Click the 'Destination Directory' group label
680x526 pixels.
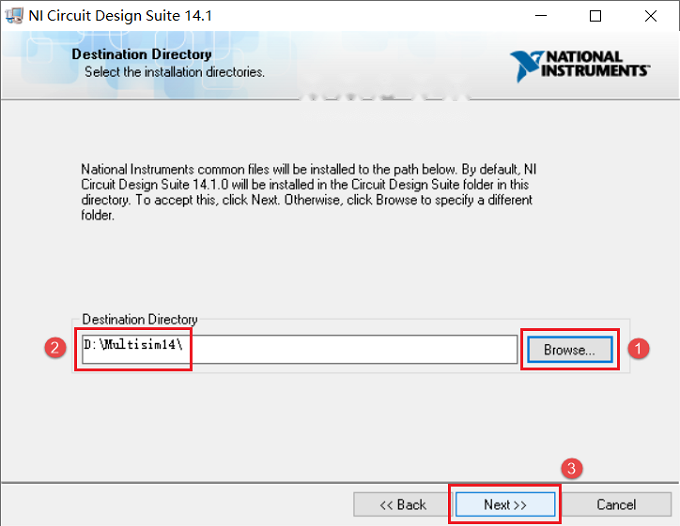coord(140,320)
